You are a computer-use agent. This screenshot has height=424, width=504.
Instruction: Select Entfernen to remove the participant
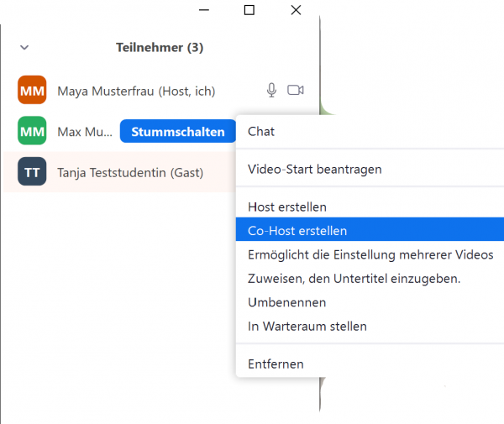click(x=276, y=364)
